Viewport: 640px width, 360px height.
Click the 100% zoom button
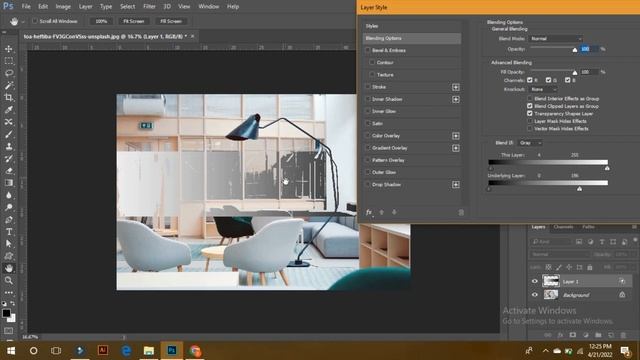click(x=101, y=21)
